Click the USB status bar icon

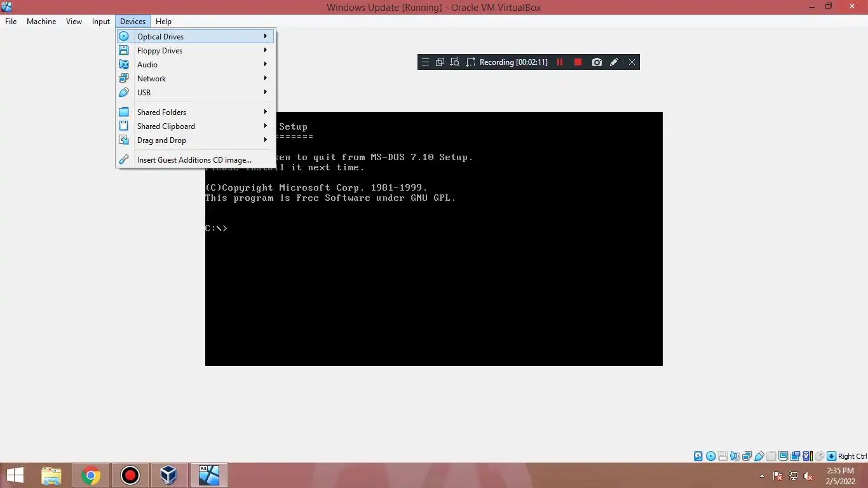(759, 456)
